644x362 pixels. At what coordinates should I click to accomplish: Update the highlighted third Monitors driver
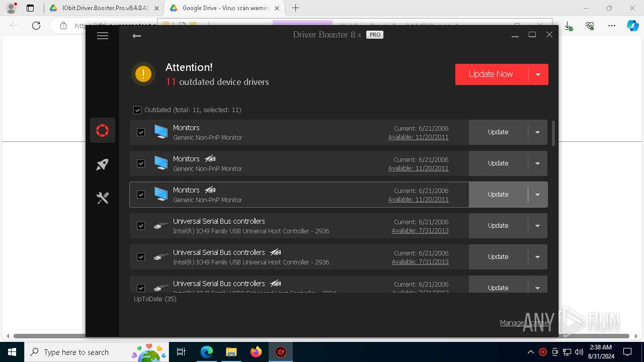[498, 195]
